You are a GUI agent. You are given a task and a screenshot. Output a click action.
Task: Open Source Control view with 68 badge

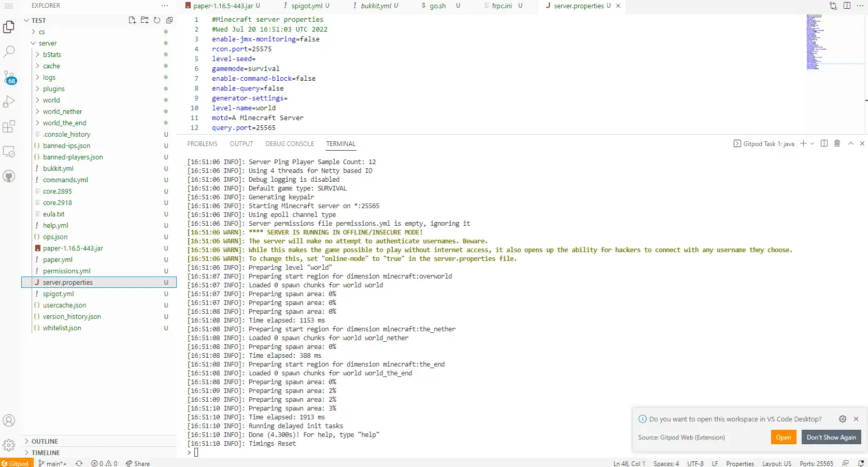pos(9,77)
